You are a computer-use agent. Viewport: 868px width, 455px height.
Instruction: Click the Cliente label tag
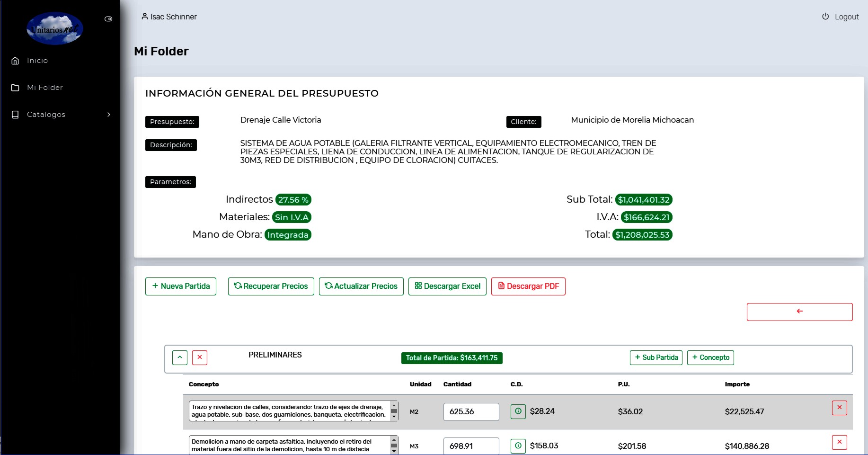pyautogui.click(x=523, y=122)
